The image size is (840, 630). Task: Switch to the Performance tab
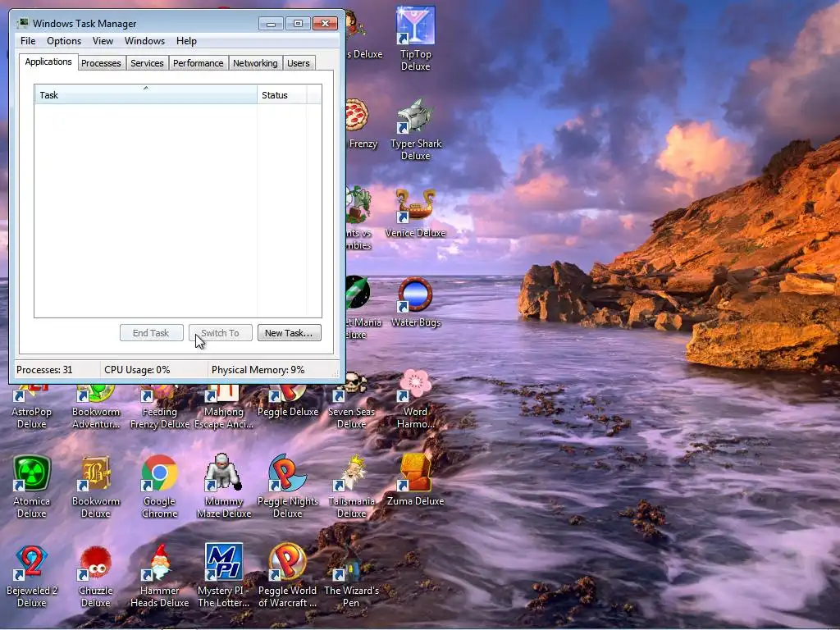coord(198,63)
